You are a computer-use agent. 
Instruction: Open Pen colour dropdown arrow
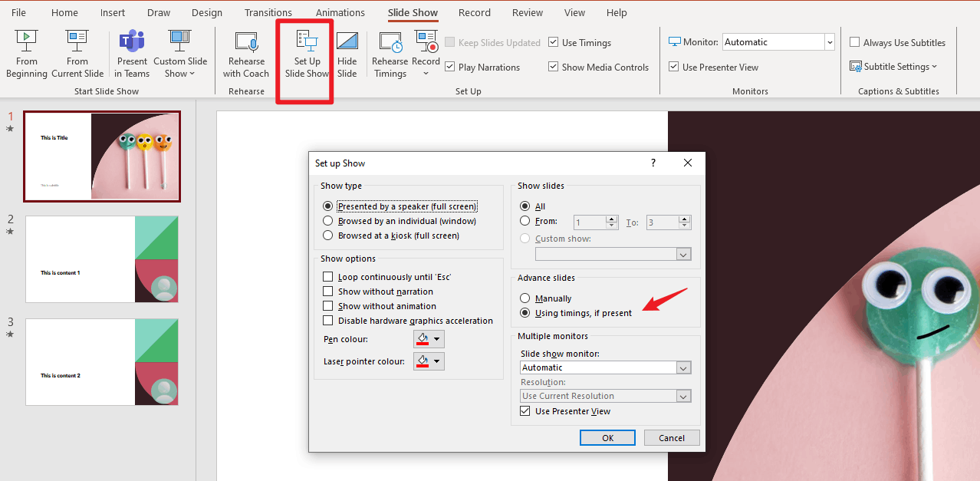coord(437,339)
